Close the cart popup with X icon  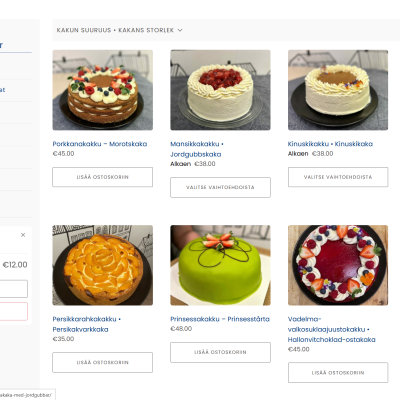coord(23,235)
